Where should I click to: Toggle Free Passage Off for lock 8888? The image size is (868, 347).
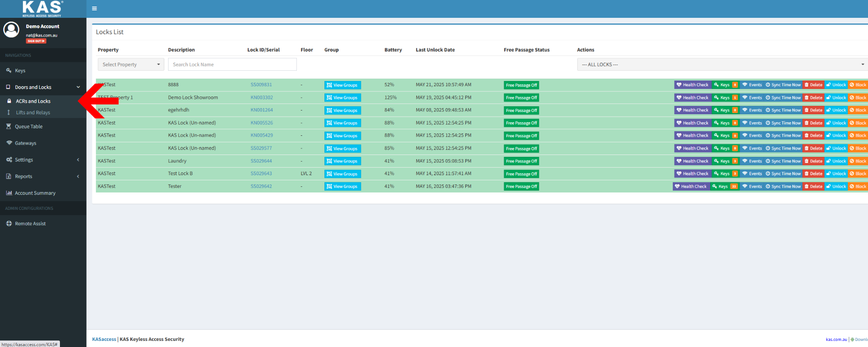click(x=522, y=85)
